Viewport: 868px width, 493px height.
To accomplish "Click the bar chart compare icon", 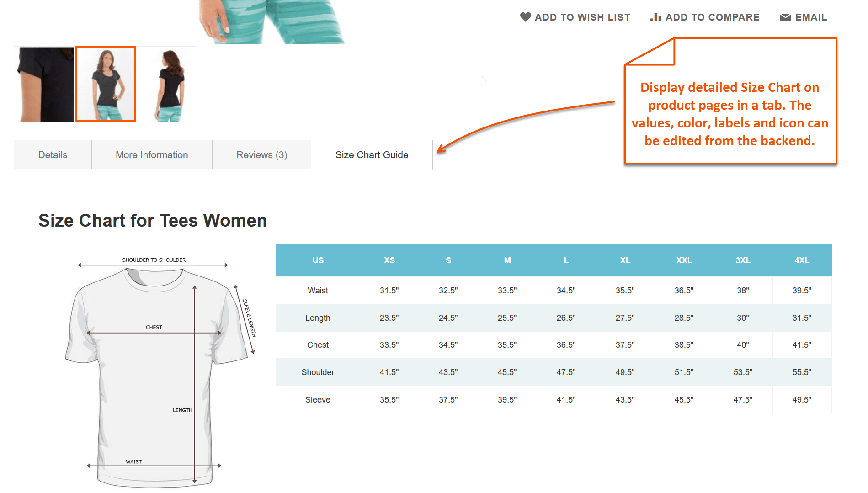I will pyautogui.click(x=656, y=17).
